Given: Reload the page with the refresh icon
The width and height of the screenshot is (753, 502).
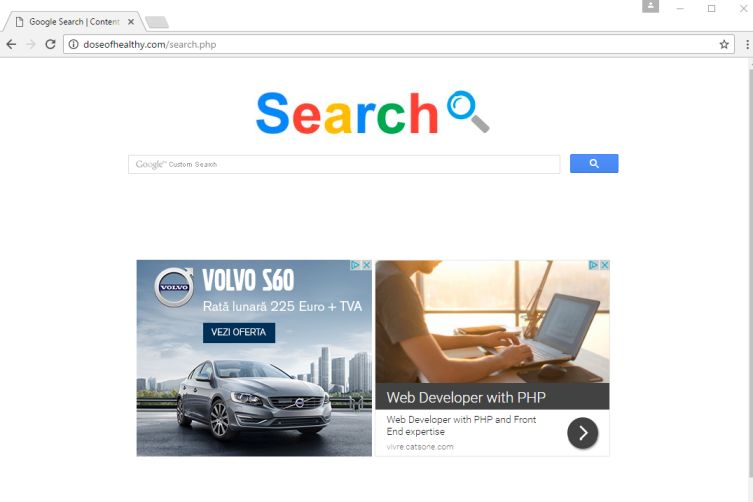Looking at the screenshot, I should [x=50, y=44].
